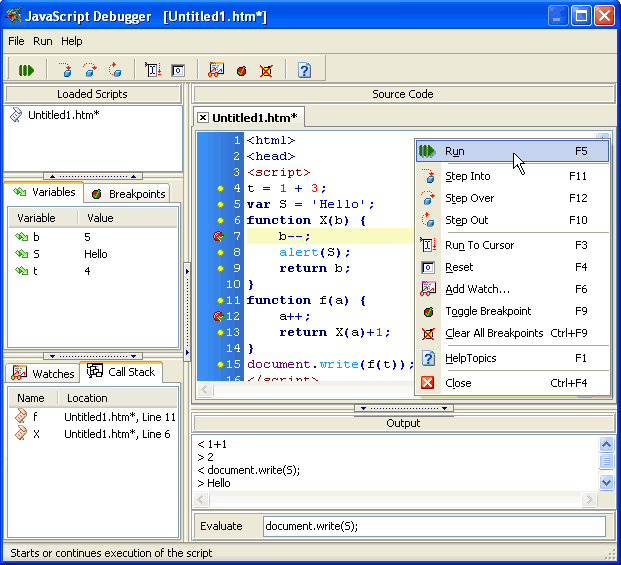Click Clear All Breakpoints toolbar icon

266,70
